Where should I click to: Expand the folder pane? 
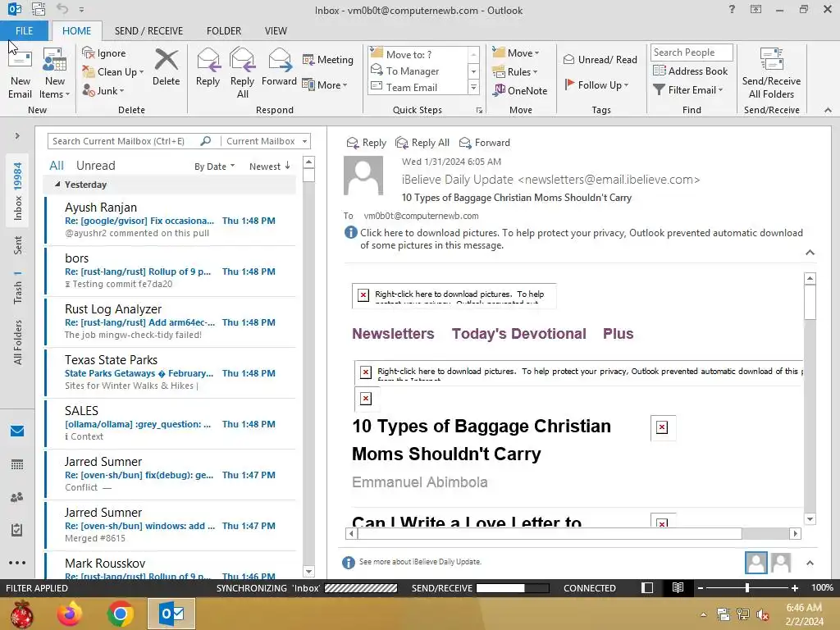click(17, 135)
